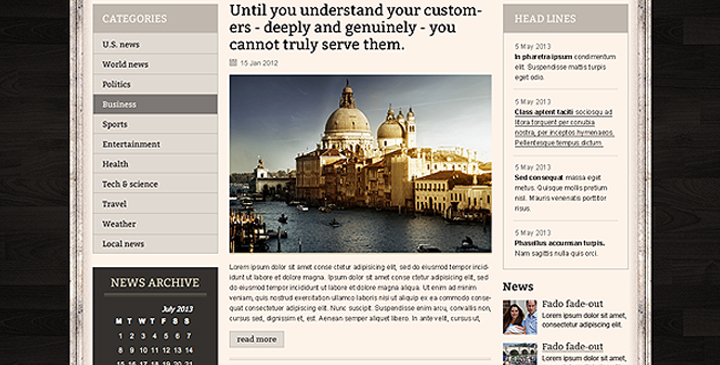Click the HEAD LINES panel heading
The image size is (720, 365).
[545, 19]
